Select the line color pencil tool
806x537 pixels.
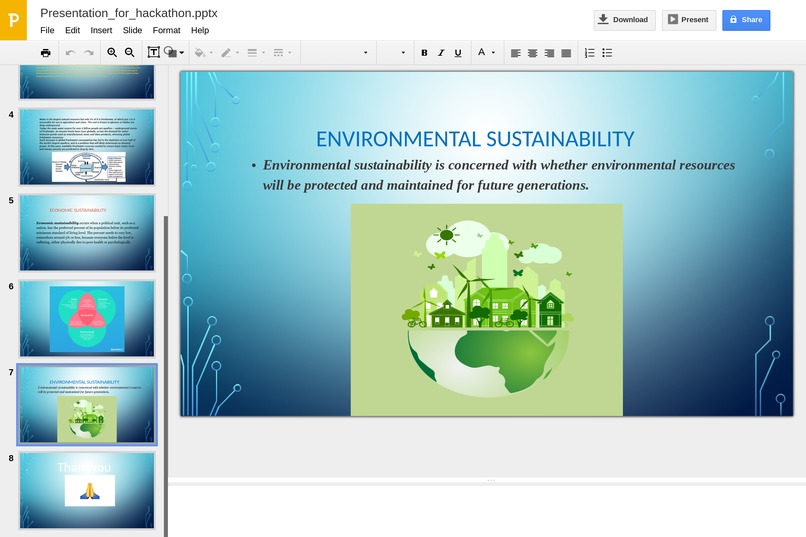pyautogui.click(x=226, y=52)
